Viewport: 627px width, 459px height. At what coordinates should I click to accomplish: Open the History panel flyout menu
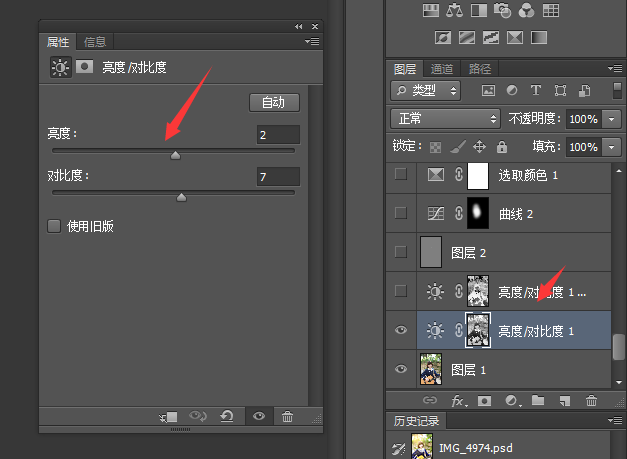click(615, 420)
